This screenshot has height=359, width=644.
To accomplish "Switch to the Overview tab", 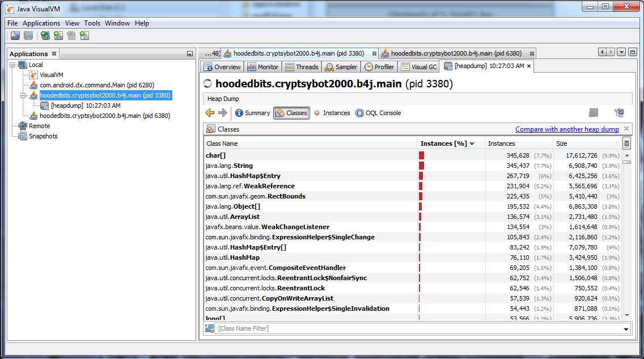I will coord(222,66).
